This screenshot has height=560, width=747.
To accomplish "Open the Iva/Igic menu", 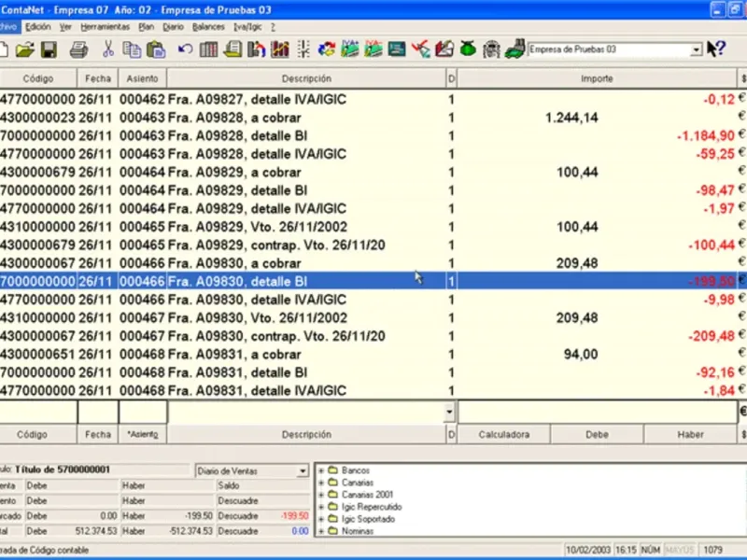I will click(x=247, y=27).
